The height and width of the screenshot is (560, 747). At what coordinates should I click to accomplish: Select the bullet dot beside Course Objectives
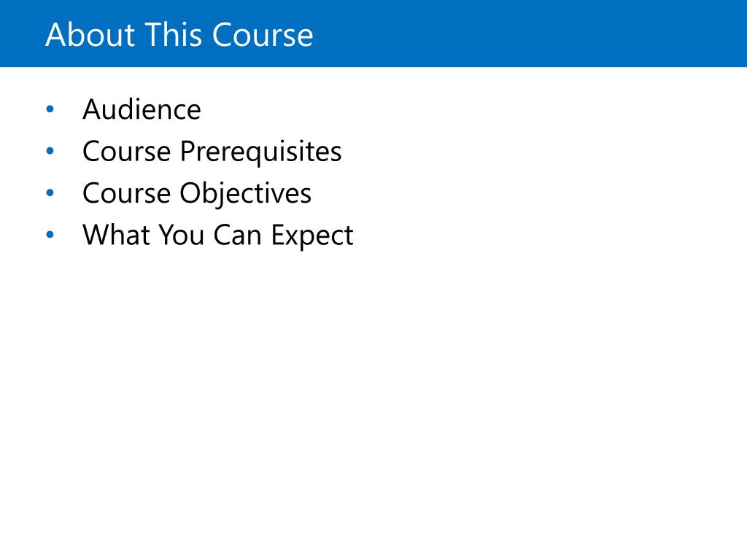pyautogui.click(x=50, y=192)
